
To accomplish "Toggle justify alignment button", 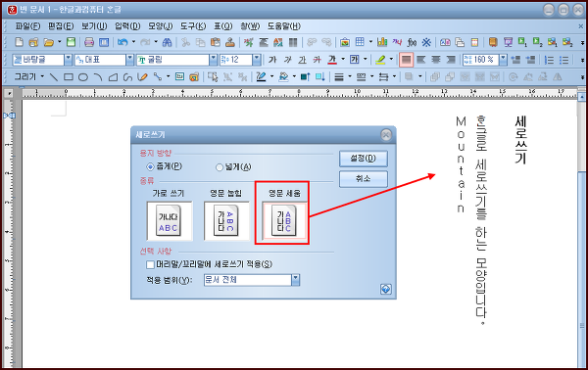I will coord(406,60).
